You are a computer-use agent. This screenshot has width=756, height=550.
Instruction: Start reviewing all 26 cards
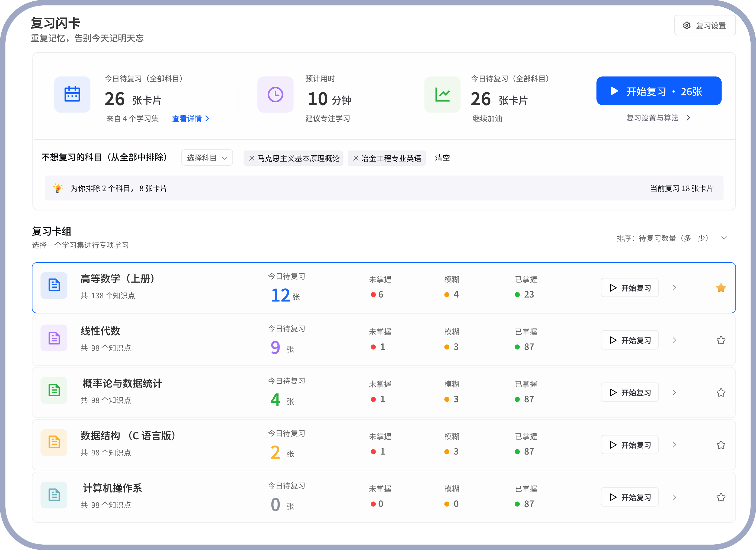pos(659,91)
